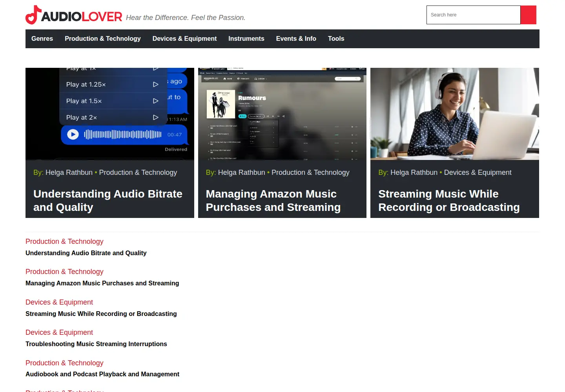Click the AudioLover music note logo icon

(x=33, y=15)
